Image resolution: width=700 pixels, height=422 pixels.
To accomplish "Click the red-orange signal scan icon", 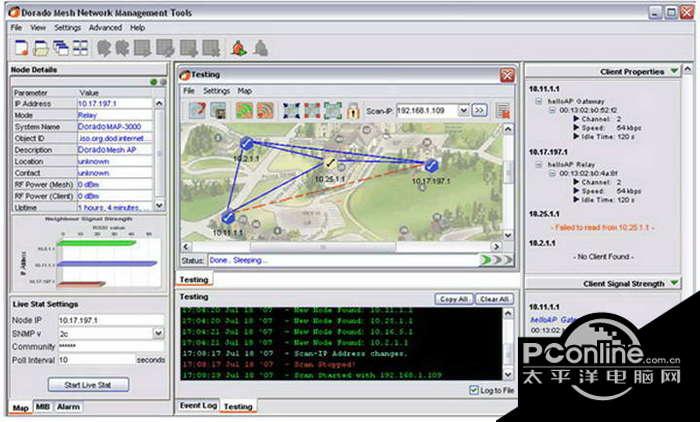I will point(265,110).
